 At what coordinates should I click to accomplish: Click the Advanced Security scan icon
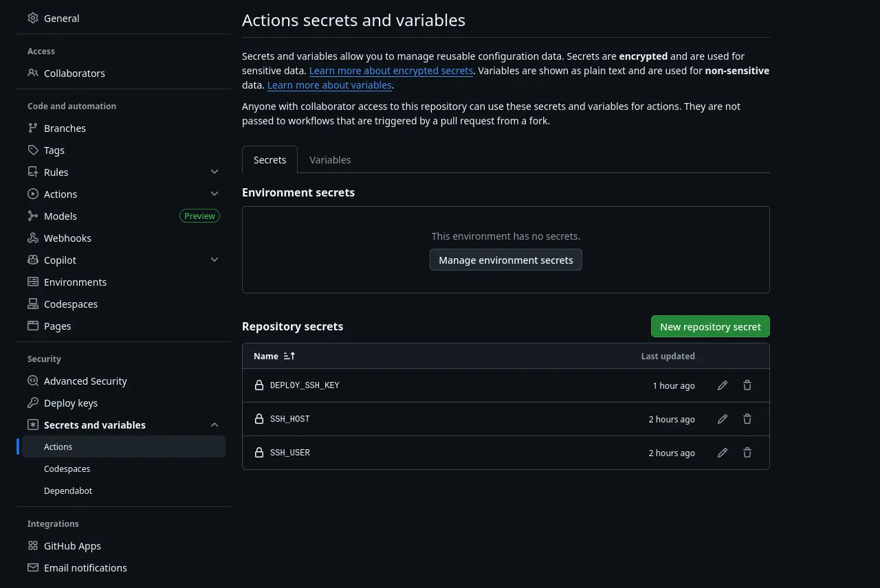coord(33,381)
